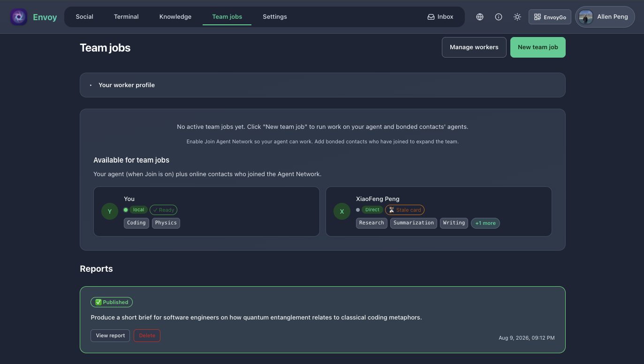Switch to the Terminal tab
Screen dimensions: 644x364
126,17
